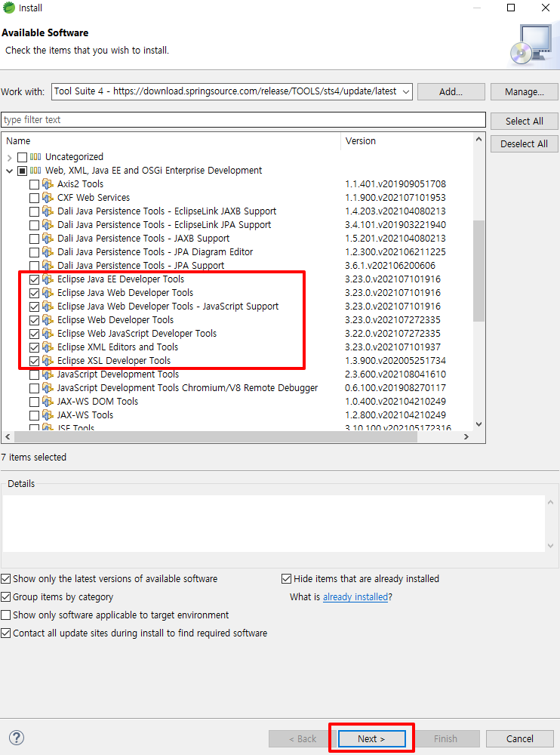Screen dimensions: 560x755
Task: Click the Deselect All button
Action: (525, 144)
